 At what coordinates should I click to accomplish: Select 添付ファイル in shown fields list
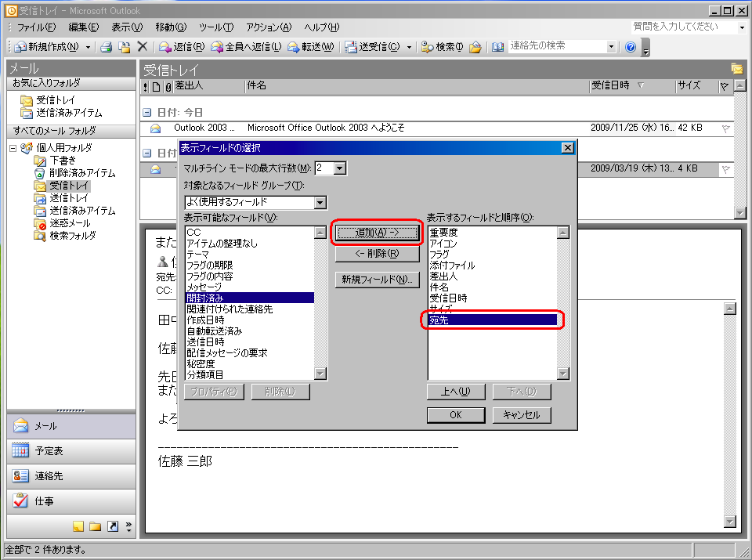pos(493,266)
